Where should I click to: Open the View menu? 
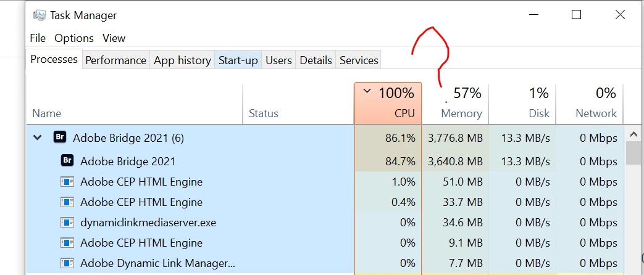[x=114, y=38]
